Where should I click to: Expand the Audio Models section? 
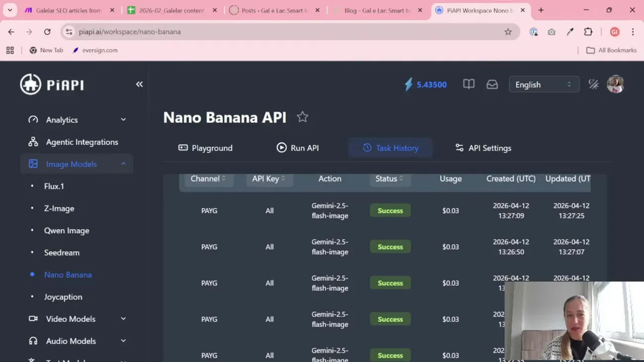point(123,341)
